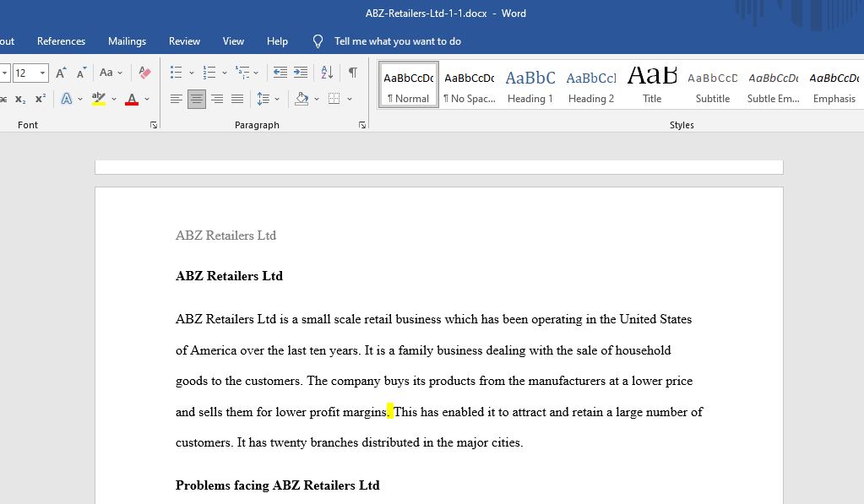This screenshot has width=864, height=504.
Task: Apply yellow text highlight color
Action: [x=99, y=99]
